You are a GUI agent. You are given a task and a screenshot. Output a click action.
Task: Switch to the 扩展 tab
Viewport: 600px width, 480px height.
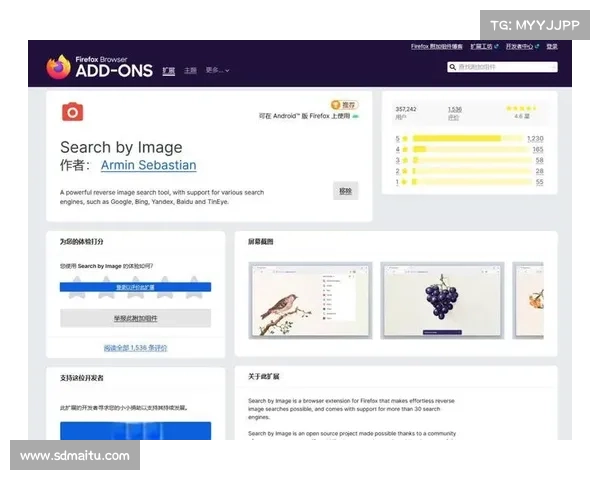[168, 71]
